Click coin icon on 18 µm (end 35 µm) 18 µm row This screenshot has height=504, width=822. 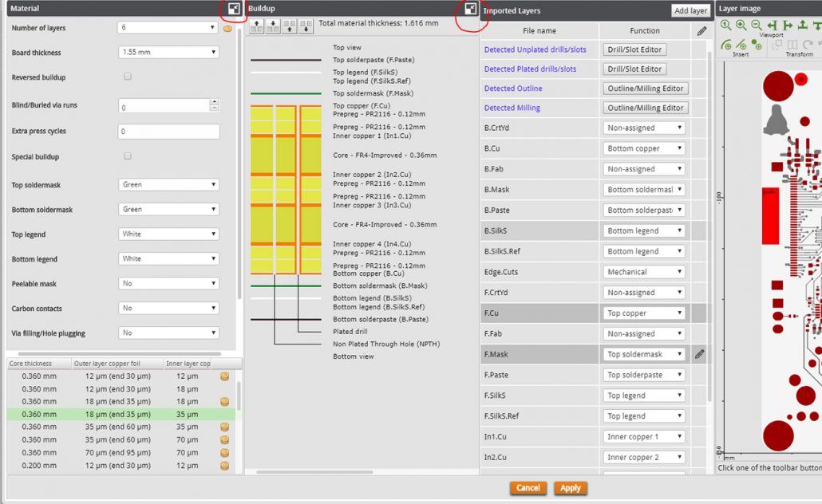click(225, 401)
